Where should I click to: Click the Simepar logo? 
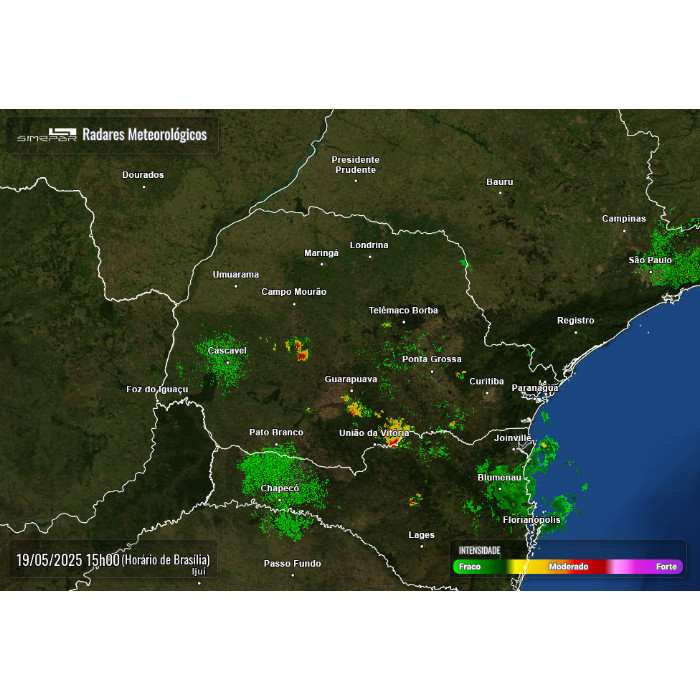(x=47, y=134)
